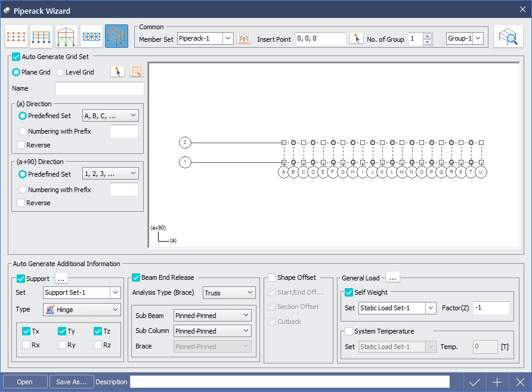
Task: Expand the support Type Hinge dropdown
Action: pos(115,310)
